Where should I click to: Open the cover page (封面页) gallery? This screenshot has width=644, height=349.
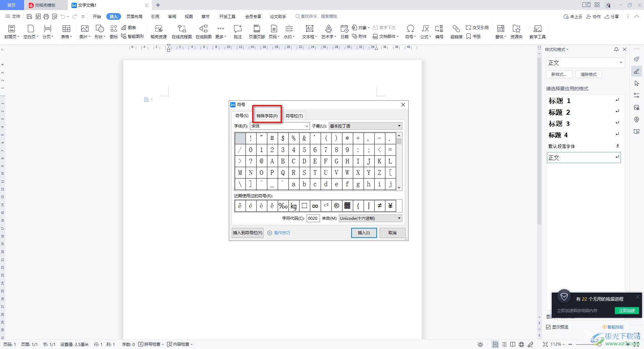11,32
